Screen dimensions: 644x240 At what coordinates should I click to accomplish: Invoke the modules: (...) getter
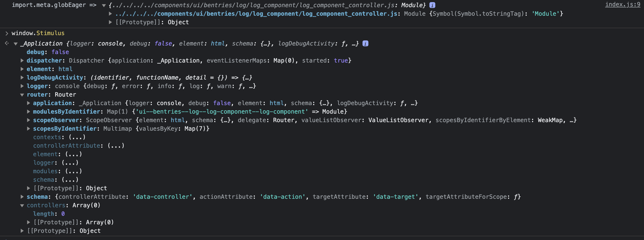(x=74, y=171)
